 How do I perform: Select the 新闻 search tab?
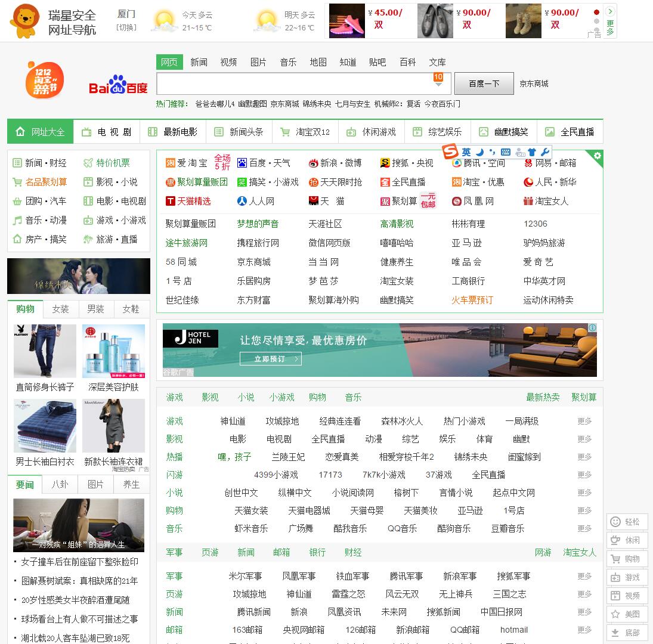[199, 62]
